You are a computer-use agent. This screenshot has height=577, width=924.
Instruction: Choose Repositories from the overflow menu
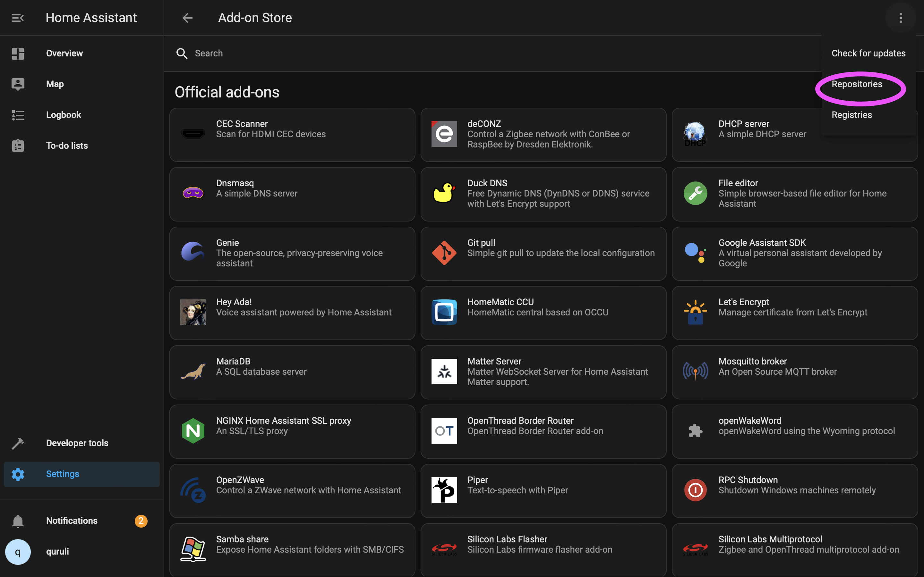(856, 84)
